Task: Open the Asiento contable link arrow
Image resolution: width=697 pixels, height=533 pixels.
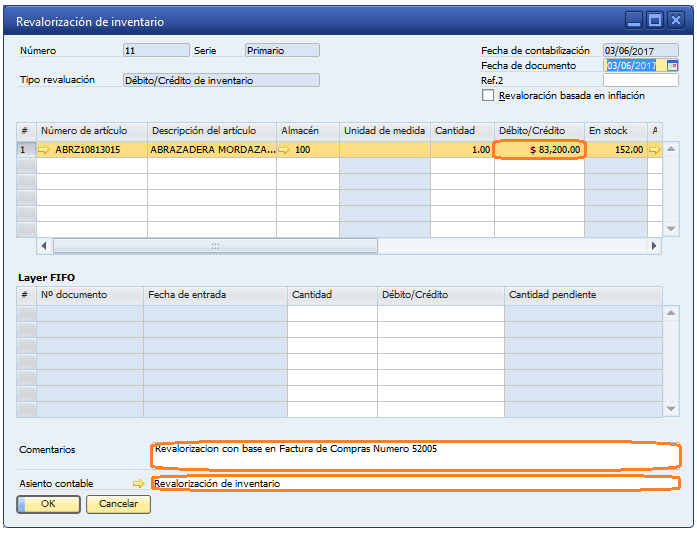Action: pos(139,484)
